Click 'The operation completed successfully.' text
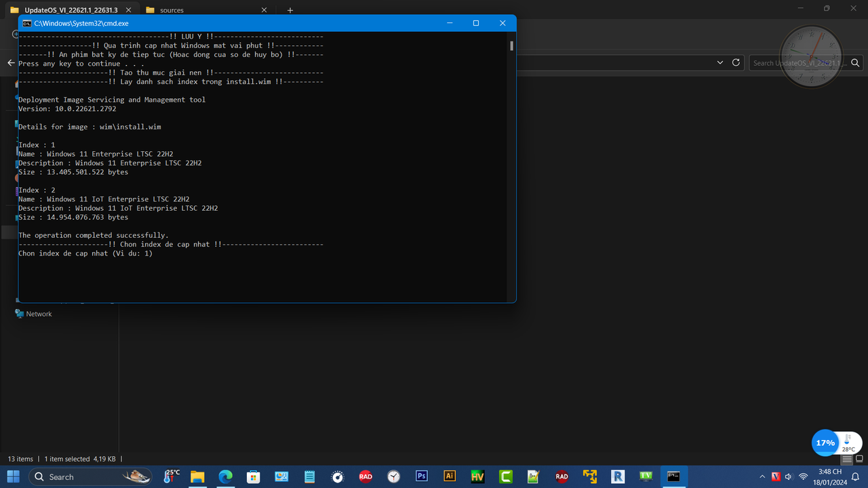 click(x=94, y=235)
